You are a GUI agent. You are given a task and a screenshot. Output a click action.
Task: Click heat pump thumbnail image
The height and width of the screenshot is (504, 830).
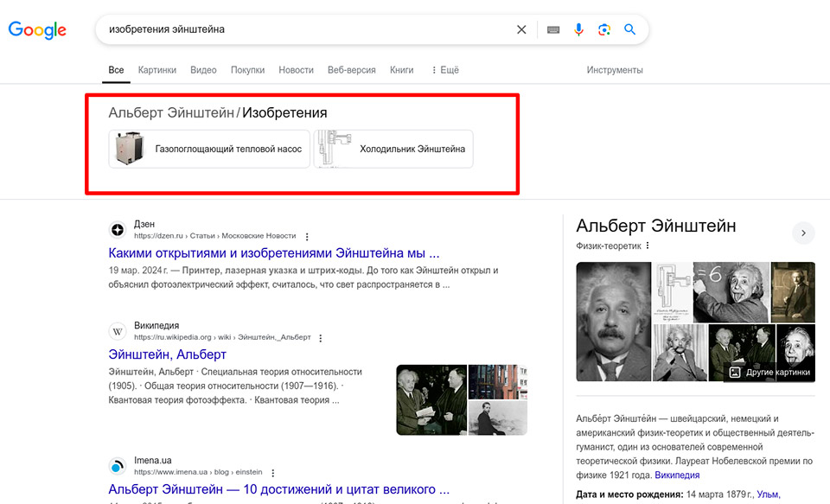(x=129, y=149)
